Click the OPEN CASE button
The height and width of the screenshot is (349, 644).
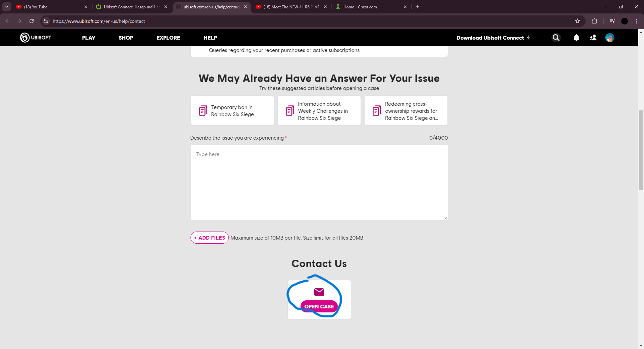tap(319, 306)
